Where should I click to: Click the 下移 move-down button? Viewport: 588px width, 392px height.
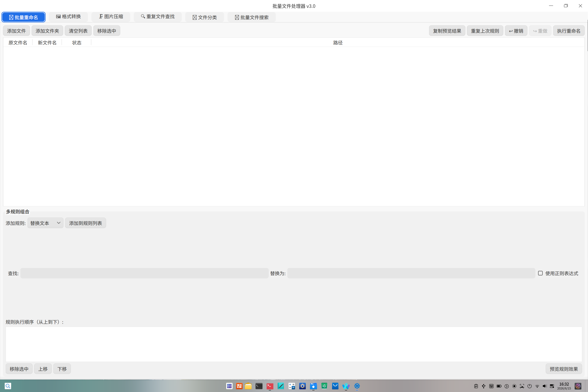[62, 369]
